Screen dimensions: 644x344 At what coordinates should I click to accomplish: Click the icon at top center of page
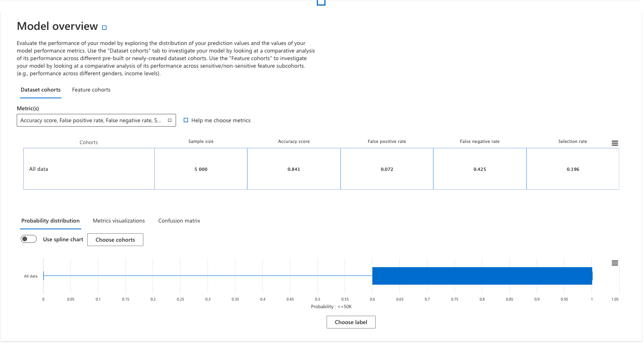[x=321, y=2]
